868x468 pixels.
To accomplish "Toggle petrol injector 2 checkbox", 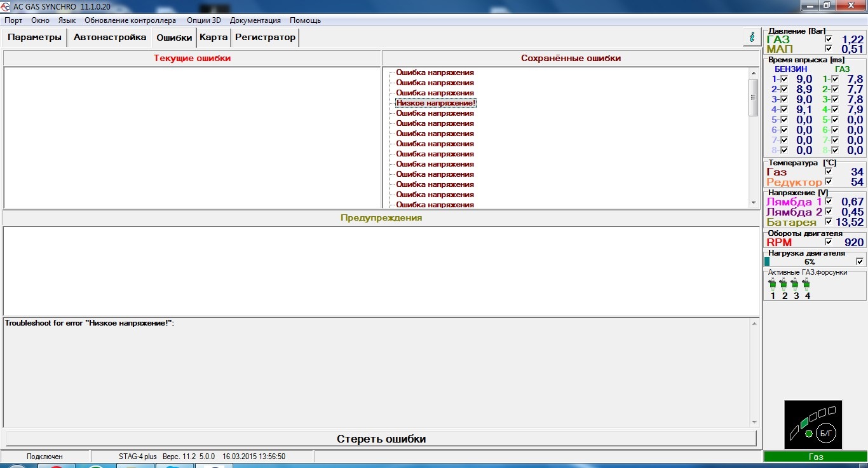I will [x=783, y=90].
